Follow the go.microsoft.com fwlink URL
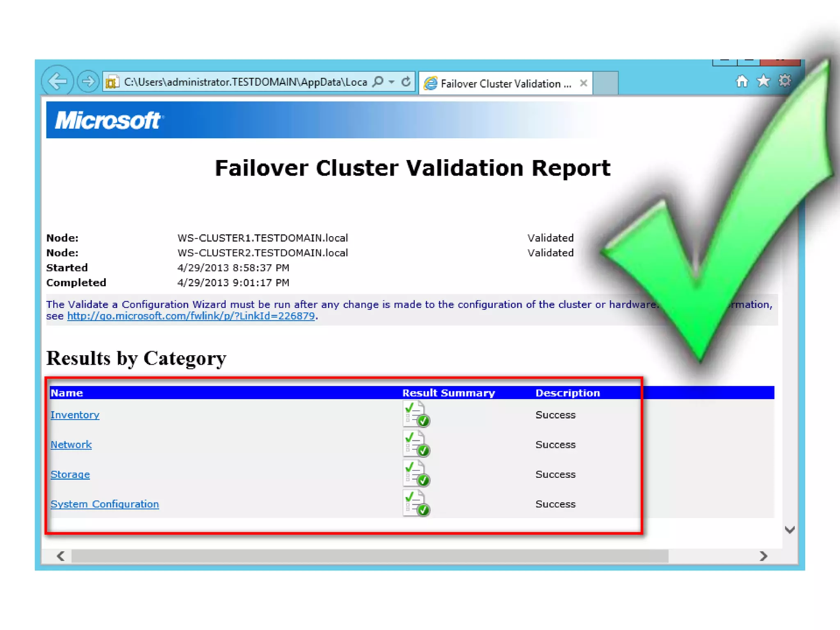This screenshot has width=840, height=630. (191, 316)
